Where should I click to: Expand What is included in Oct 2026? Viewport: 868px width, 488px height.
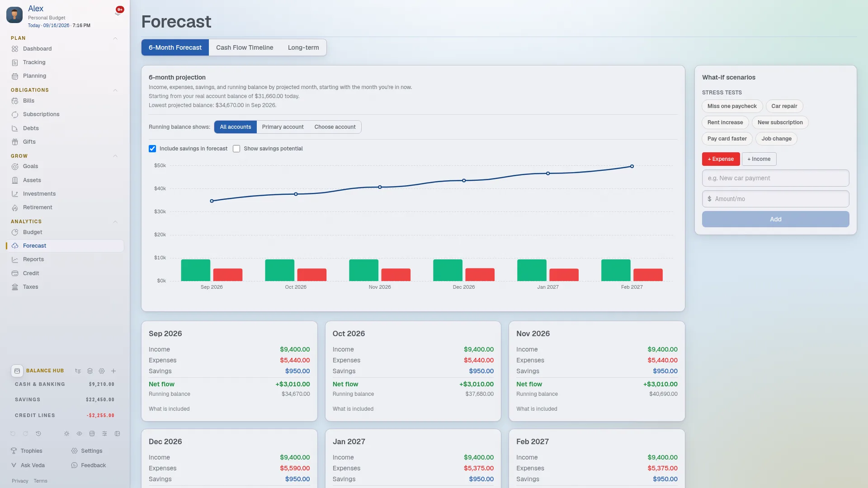[x=353, y=409]
